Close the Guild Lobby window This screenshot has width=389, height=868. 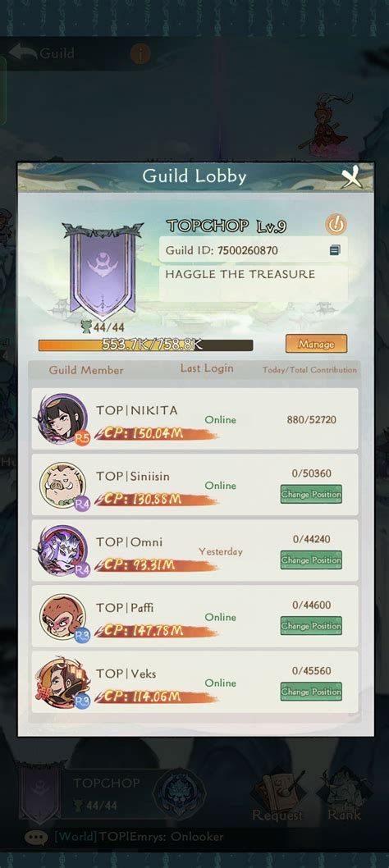[x=352, y=177]
